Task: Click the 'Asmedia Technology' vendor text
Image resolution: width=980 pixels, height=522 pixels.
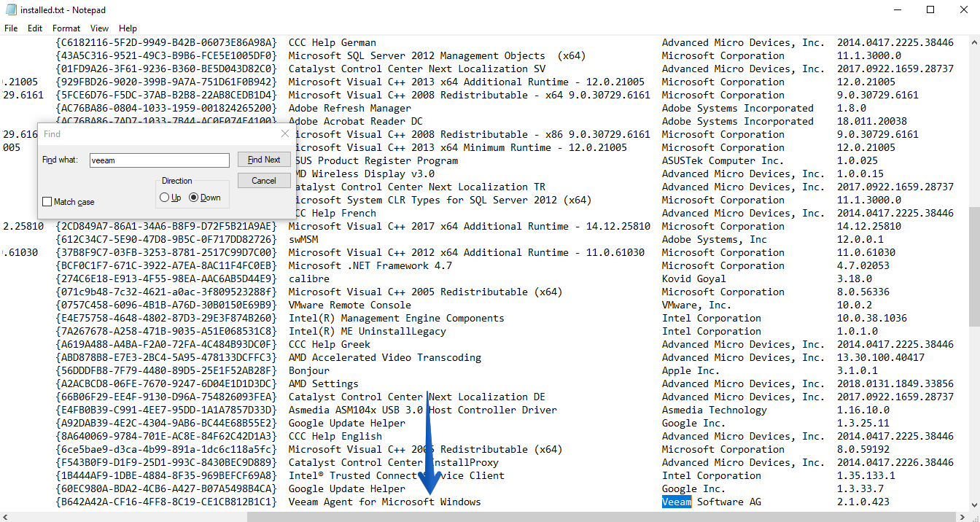Action: click(x=715, y=410)
